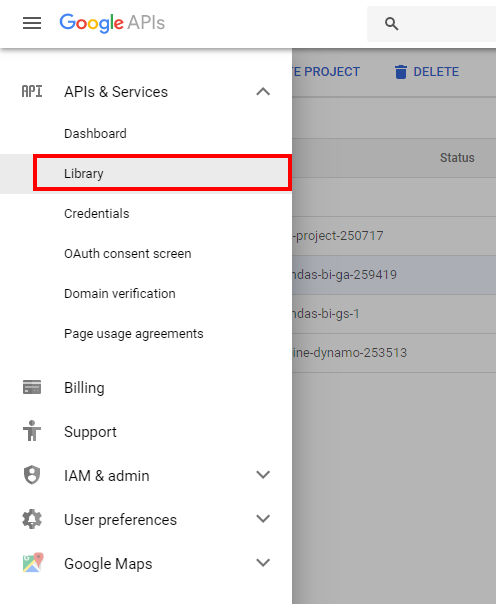Click the Billing credit card icon
Viewport: 496px width, 604px height.
32,387
